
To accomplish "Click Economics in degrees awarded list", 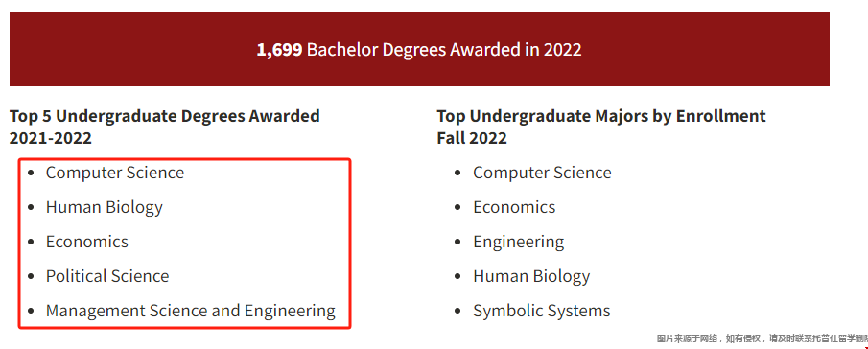I will [87, 242].
